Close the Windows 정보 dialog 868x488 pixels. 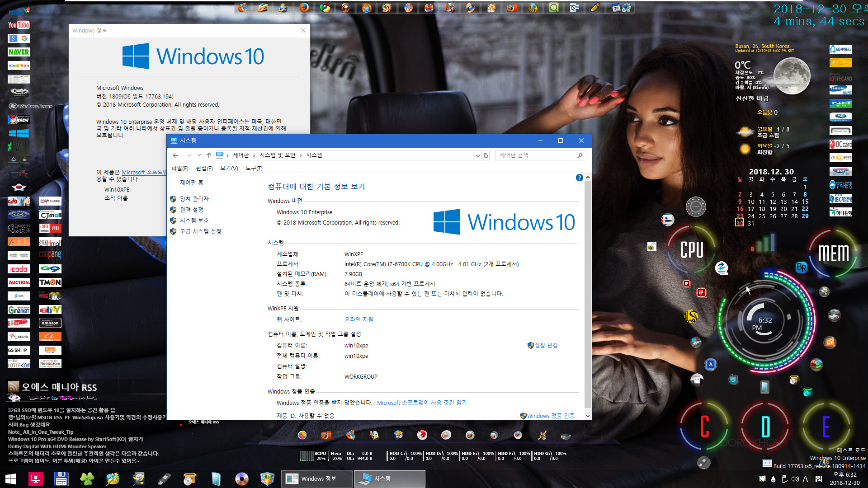pos(303,30)
